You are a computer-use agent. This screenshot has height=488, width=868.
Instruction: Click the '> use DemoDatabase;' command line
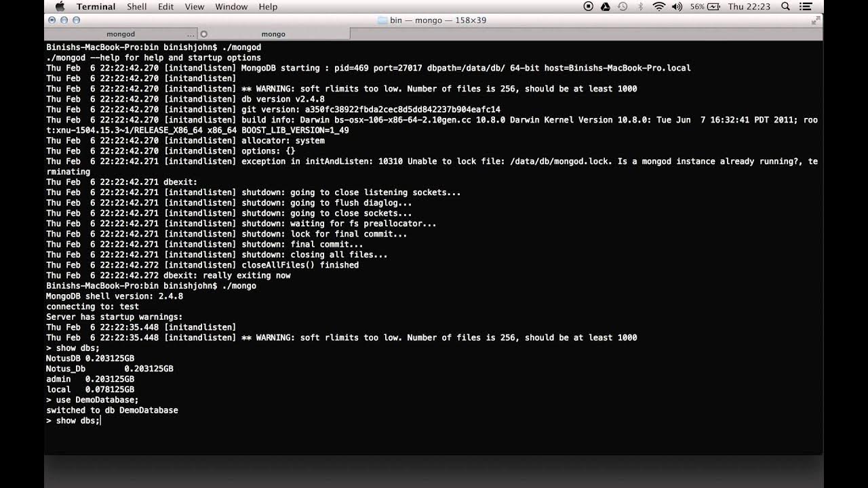tap(92, 400)
